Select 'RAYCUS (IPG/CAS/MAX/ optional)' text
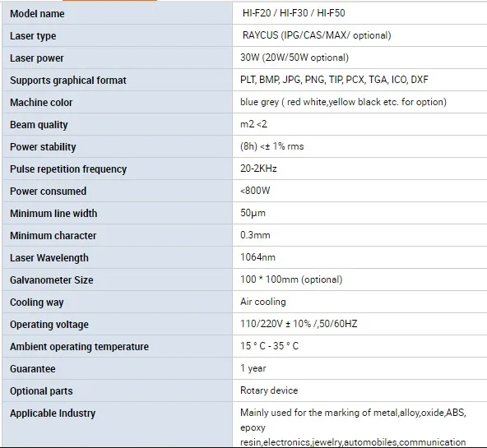The image size is (487, 448). [x=317, y=35]
